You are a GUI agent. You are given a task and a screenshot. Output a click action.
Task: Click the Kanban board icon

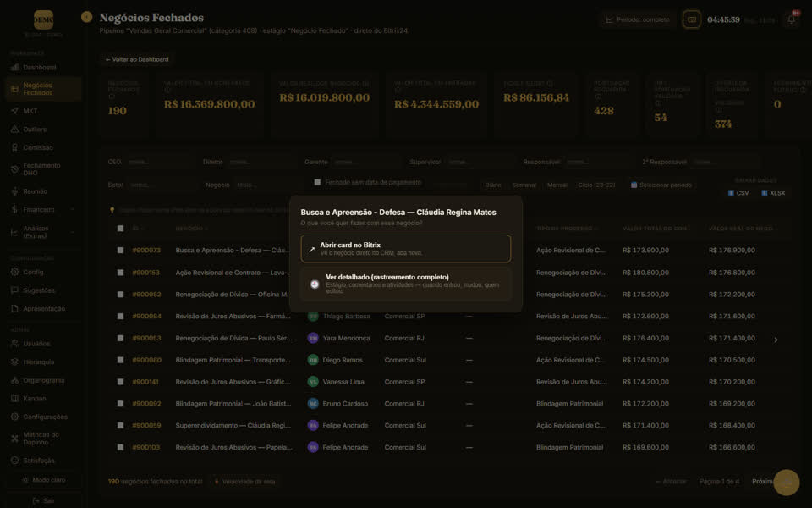pyautogui.click(x=14, y=399)
